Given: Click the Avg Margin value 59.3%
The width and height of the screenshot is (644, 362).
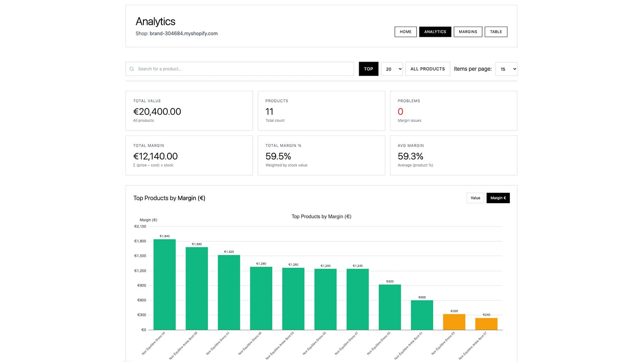Looking at the screenshot, I should pyautogui.click(x=411, y=156).
